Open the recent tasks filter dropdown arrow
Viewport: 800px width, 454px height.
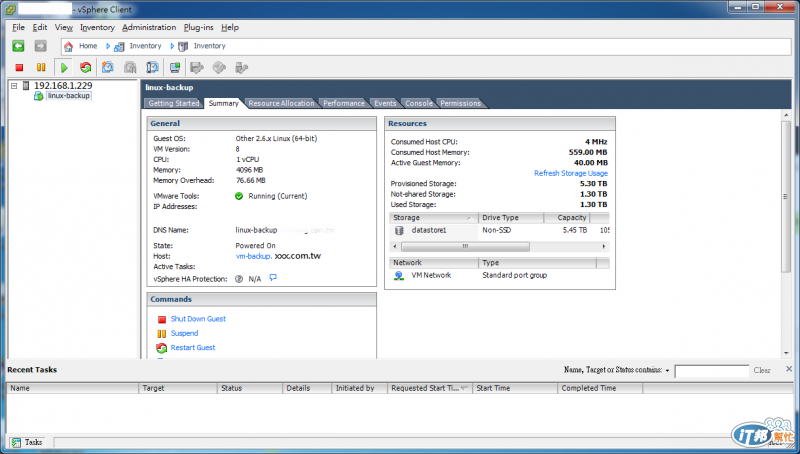click(x=667, y=370)
